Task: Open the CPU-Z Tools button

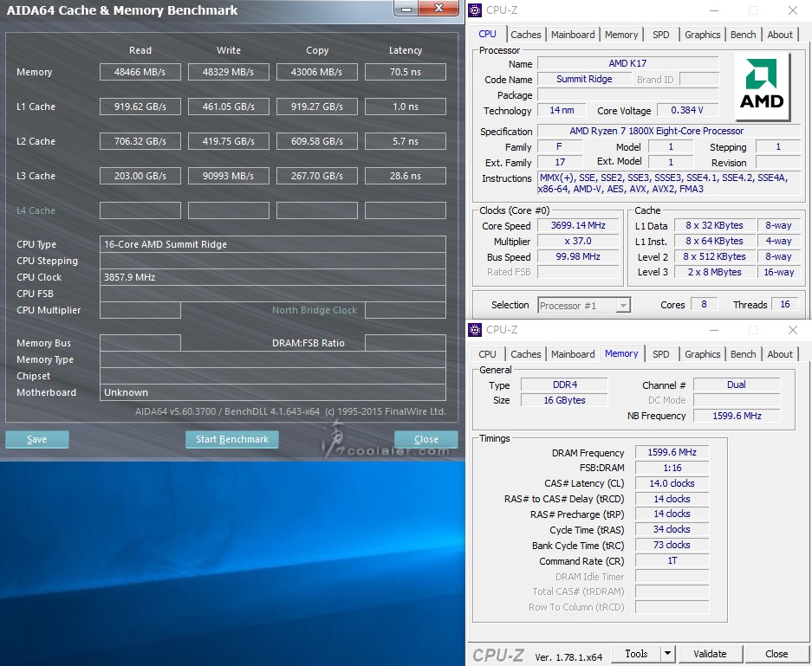Action: click(x=636, y=654)
